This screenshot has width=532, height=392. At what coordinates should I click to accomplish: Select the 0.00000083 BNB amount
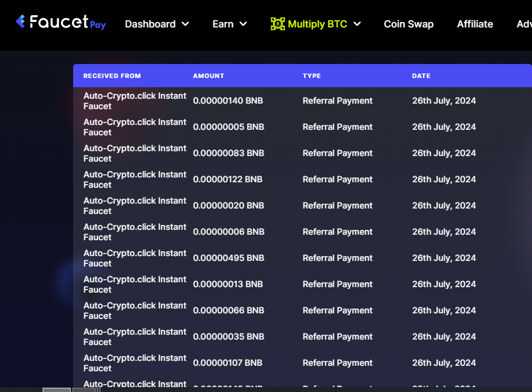(x=229, y=153)
